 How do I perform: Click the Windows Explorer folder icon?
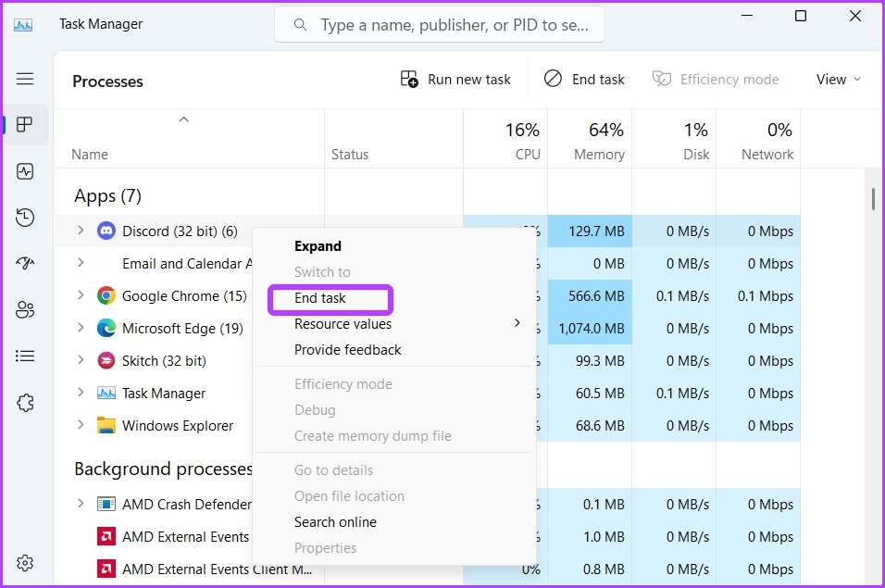click(106, 425)
